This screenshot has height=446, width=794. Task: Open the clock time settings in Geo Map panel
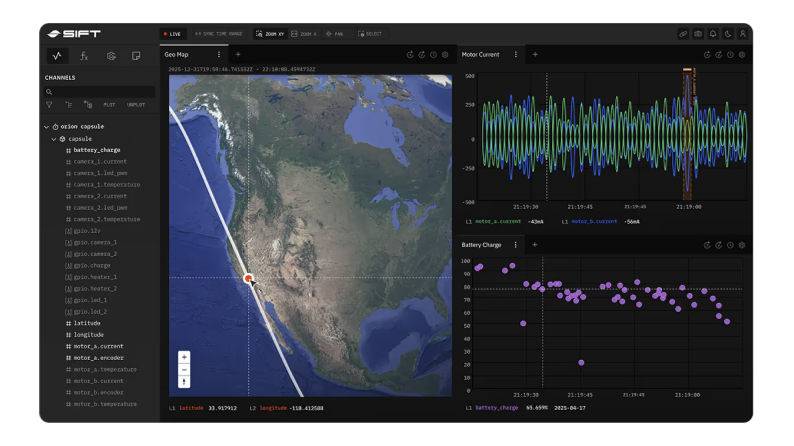pos(433,55)
